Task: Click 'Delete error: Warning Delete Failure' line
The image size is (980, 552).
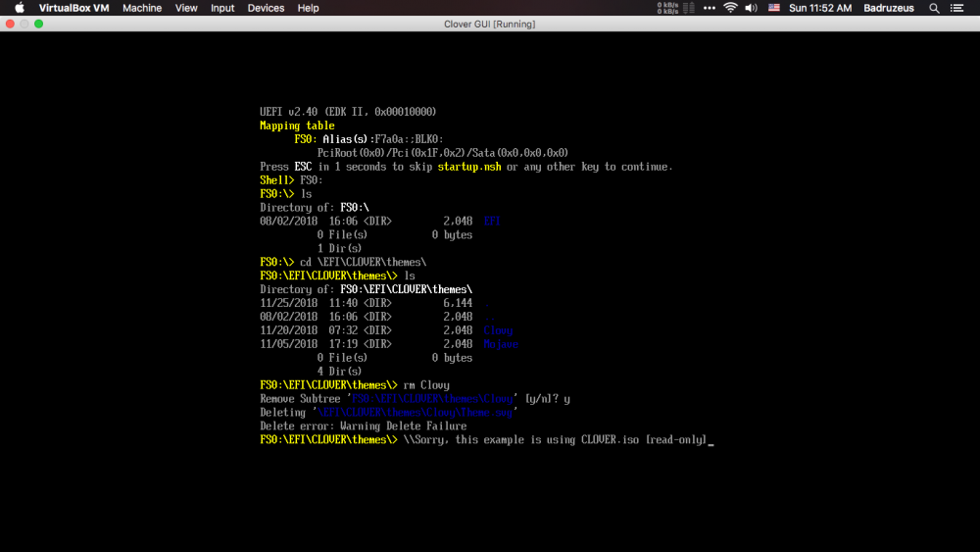Action: tap(364, 427)
